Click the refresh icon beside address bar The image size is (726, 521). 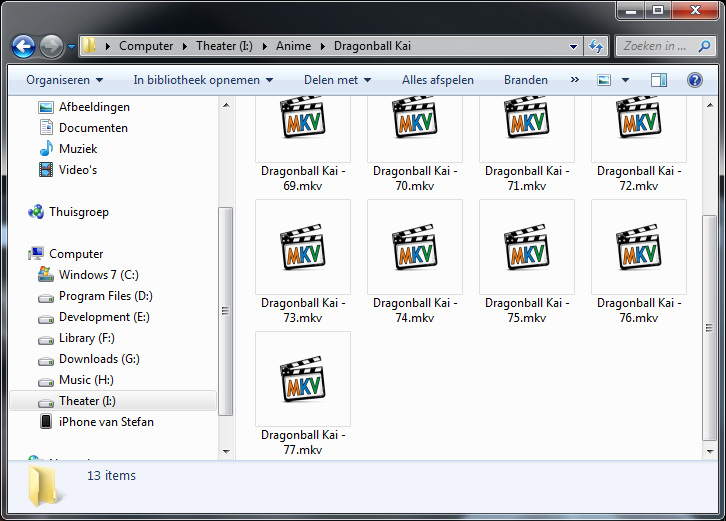click(x=597, y=46)
